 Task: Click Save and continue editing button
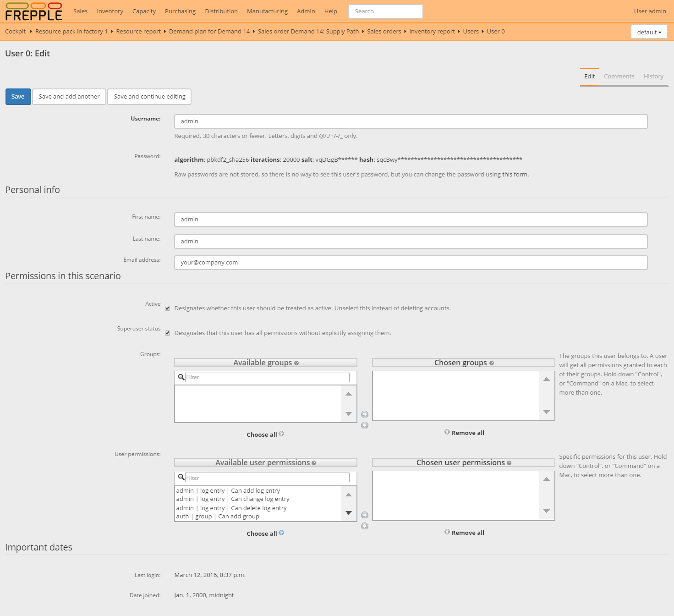[x=149, y=97]
